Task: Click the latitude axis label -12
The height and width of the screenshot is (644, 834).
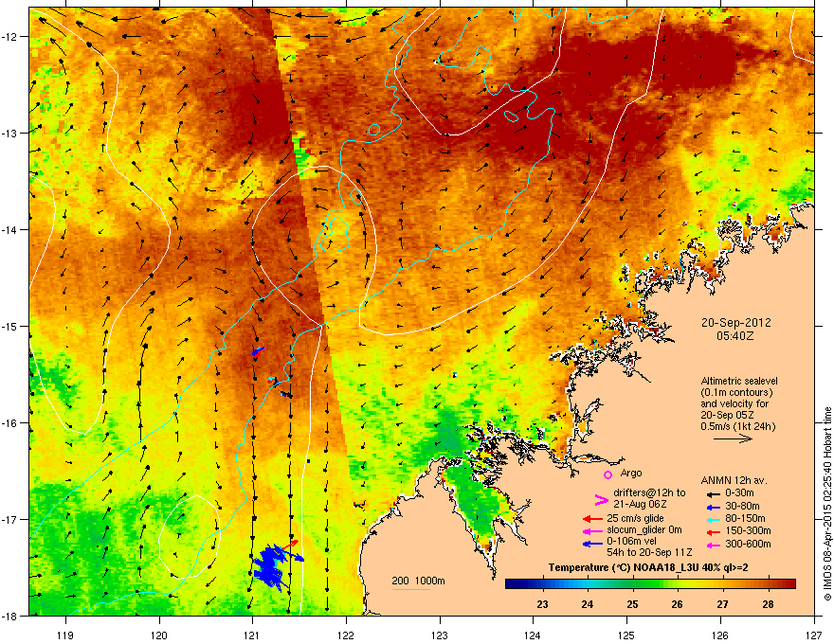Action: [x=10, y=37]
